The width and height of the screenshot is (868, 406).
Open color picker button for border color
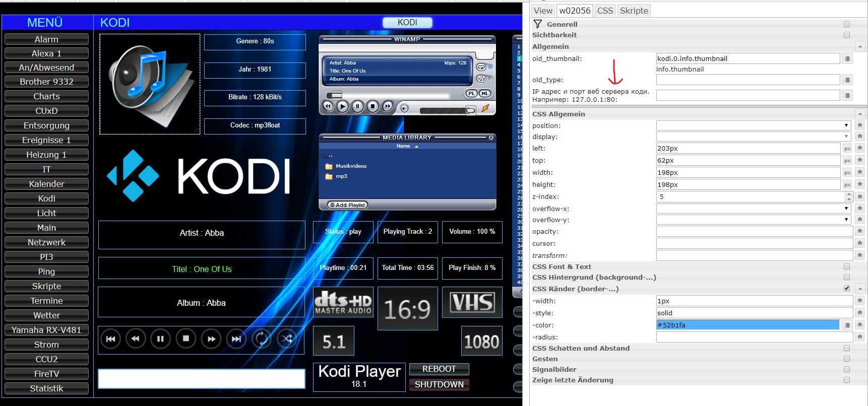[847, 325]
